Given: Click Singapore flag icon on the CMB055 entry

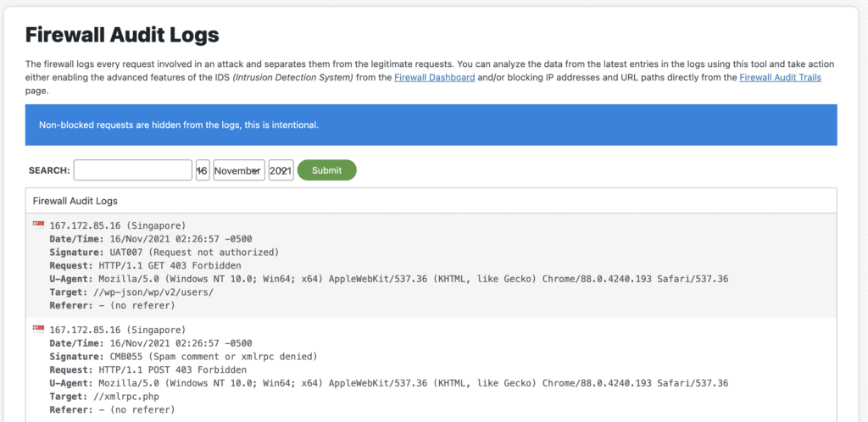Looking at the screenshot, I should coord(38,329).
